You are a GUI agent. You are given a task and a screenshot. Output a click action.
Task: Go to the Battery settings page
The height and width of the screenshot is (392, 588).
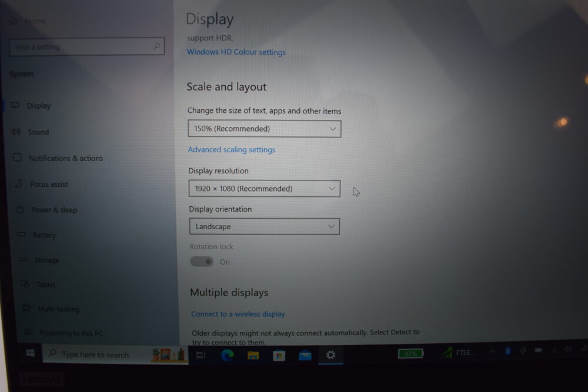click(x=44, y=235)
